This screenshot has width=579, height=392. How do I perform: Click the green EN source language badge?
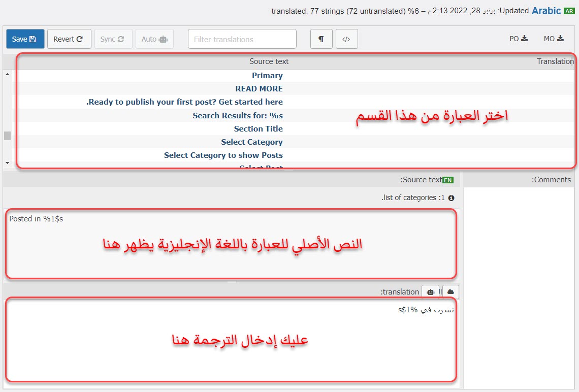click(448, 180)
